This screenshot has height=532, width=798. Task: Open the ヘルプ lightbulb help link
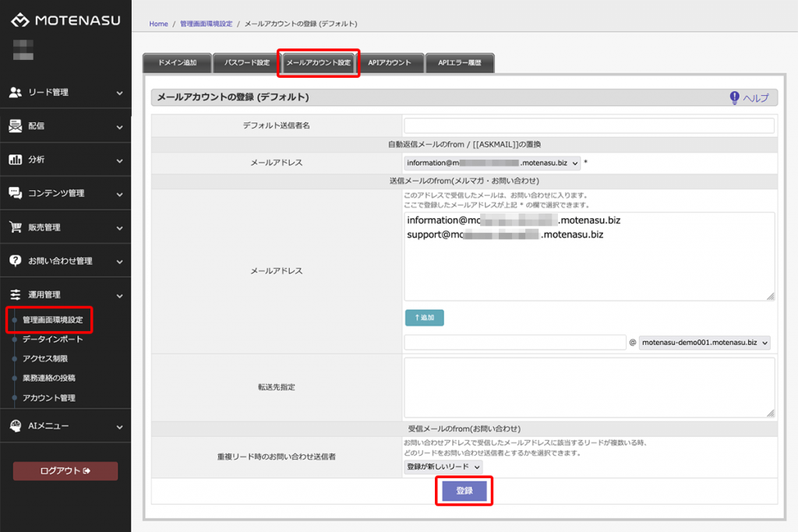point(748,97)
